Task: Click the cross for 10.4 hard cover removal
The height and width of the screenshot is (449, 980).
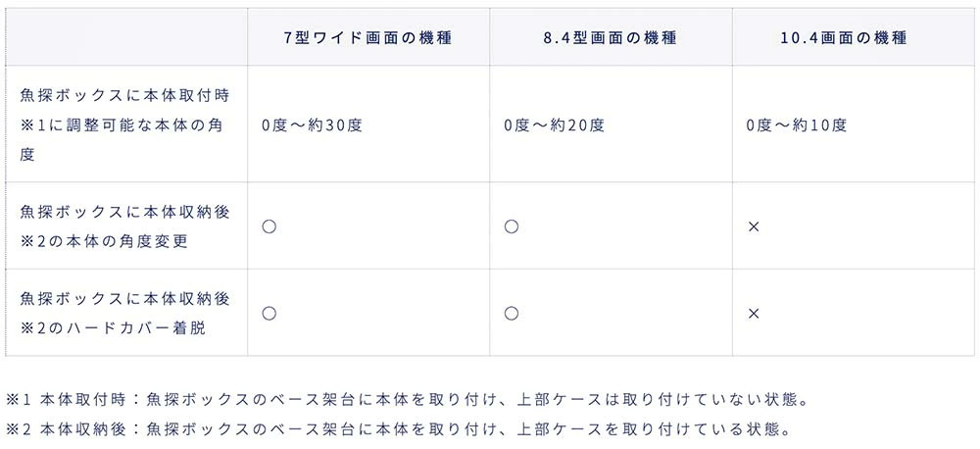Action: 754,313
